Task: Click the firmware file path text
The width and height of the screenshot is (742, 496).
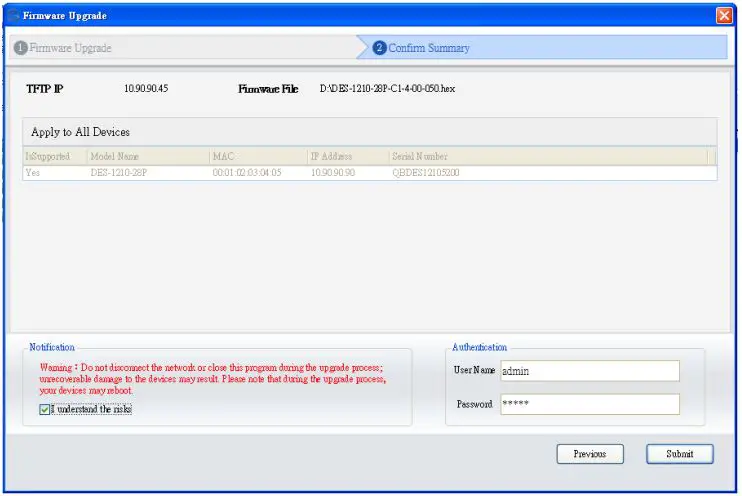Action: pos(387,89)
